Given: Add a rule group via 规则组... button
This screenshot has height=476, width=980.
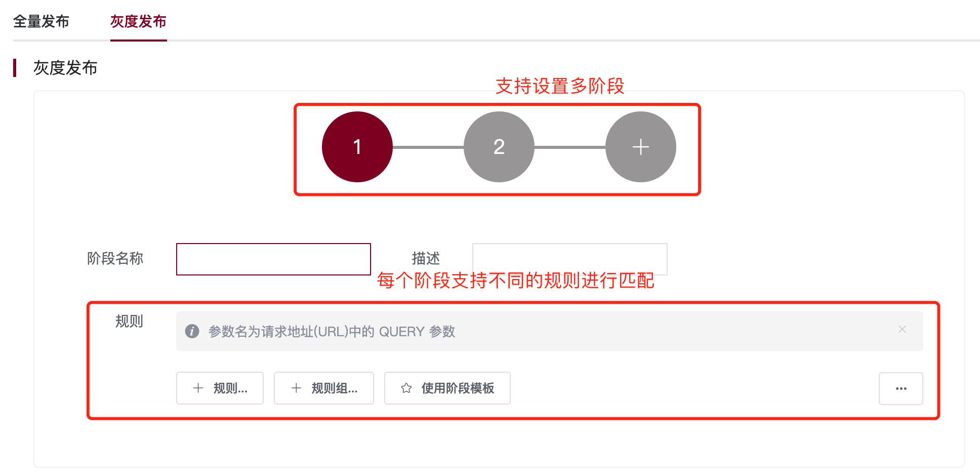Looking at the screenshot, I should pos(324,388).
